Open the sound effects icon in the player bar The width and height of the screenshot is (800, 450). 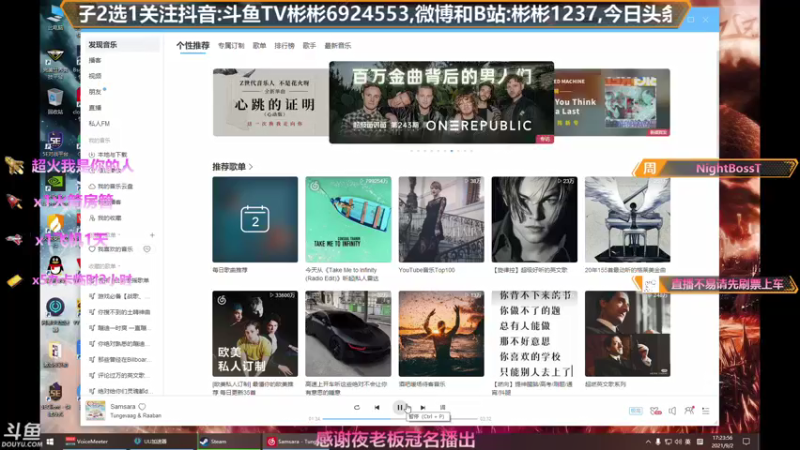point(656,411)
